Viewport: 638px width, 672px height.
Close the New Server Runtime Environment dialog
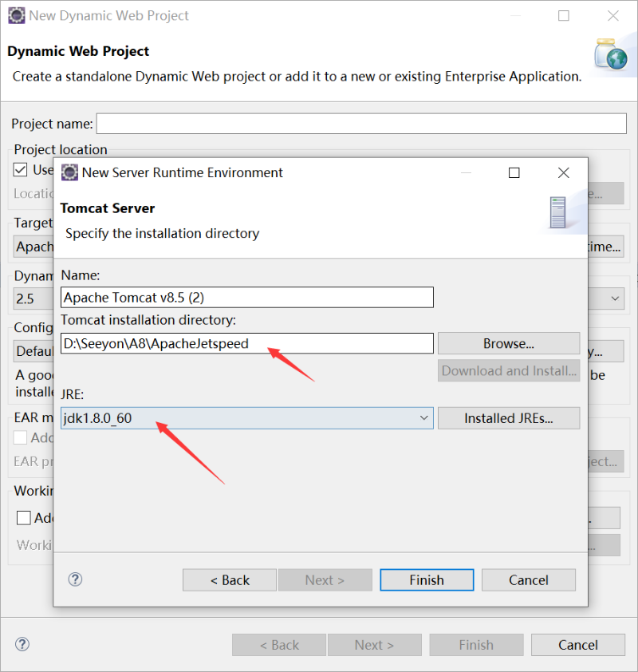pyautogui.click(x=563, y=172)
